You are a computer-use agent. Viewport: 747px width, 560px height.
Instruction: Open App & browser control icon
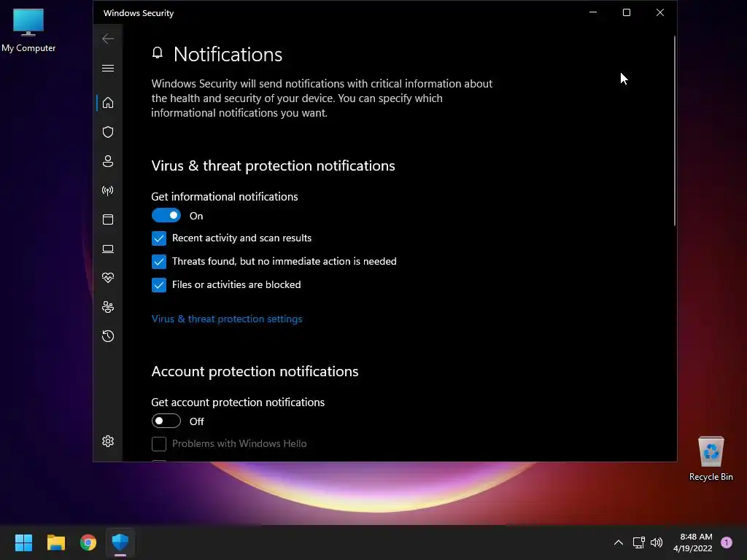[x=108, y=219]
